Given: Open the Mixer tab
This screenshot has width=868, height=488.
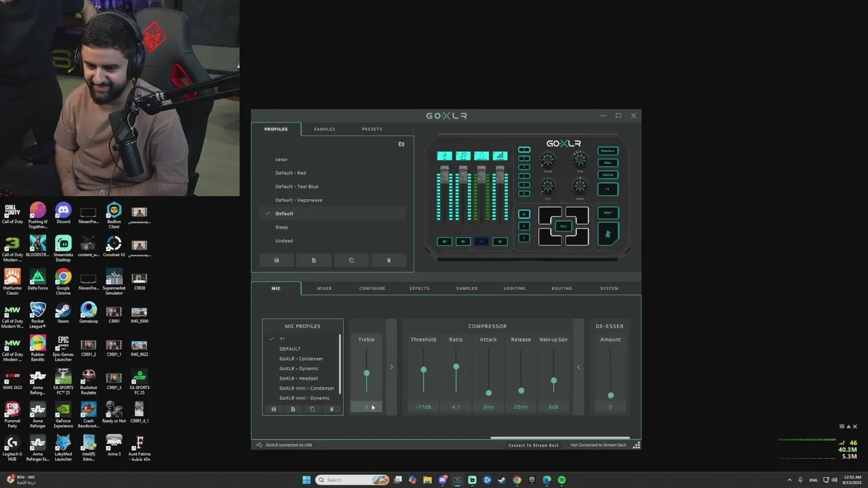Looking at the screenshot, I should coord(324,289).
